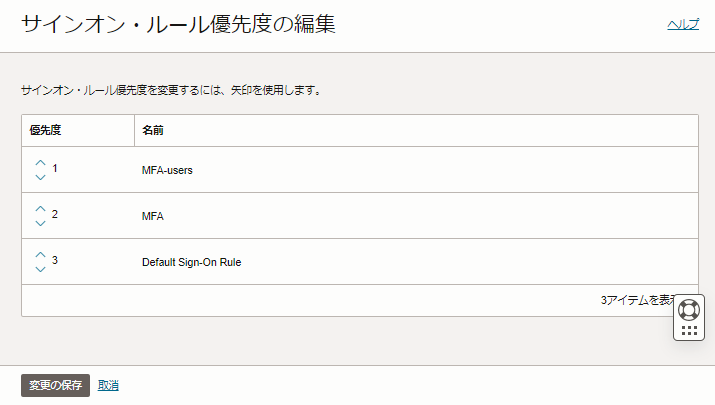
Task: Open the lifebuoy support widget icon
Action: pos(688,309)
